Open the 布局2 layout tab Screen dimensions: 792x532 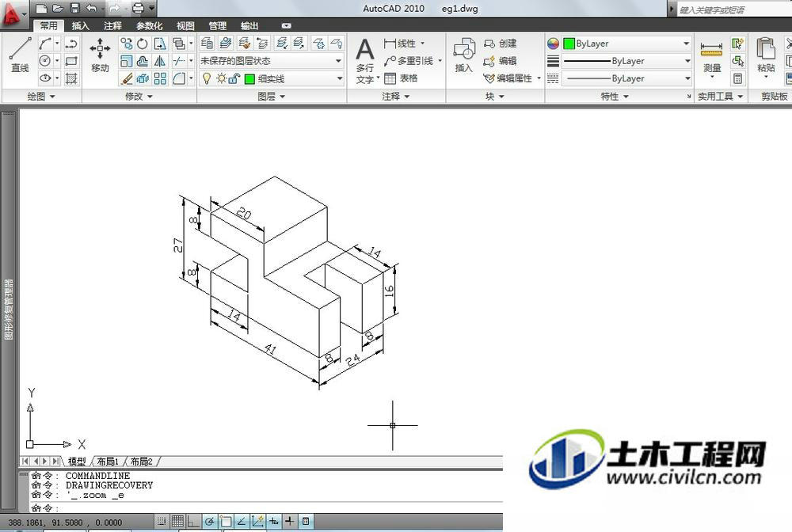[x=142, y=461]
